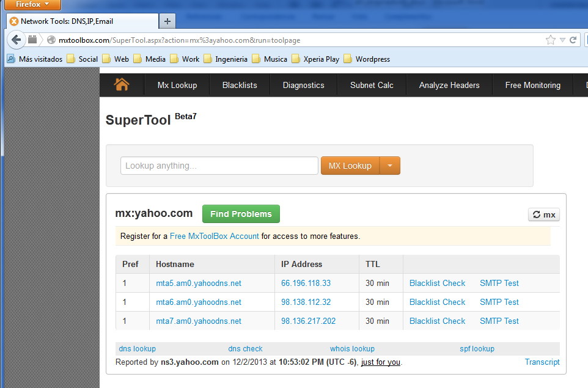Click the bookmark star icon in address bar
The height and width of the screenshot is (388, 588).
(551, 40)
